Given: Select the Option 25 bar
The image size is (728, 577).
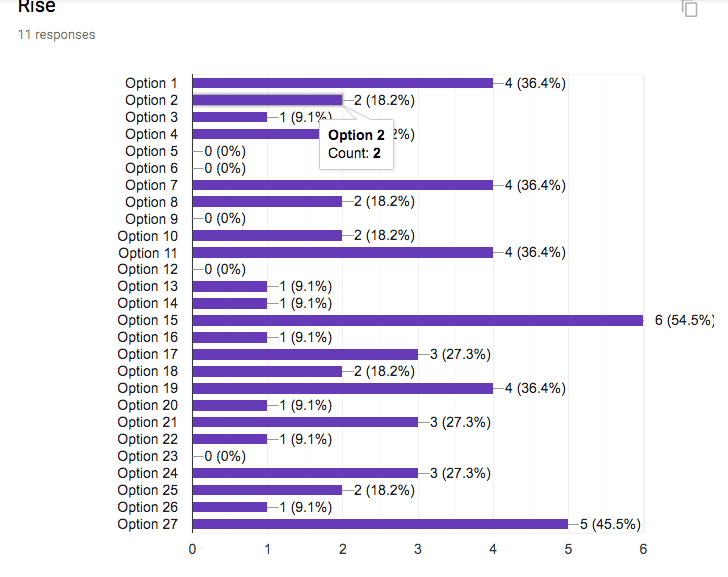Looking at the screenshot, I should click(x=267, y=490).
